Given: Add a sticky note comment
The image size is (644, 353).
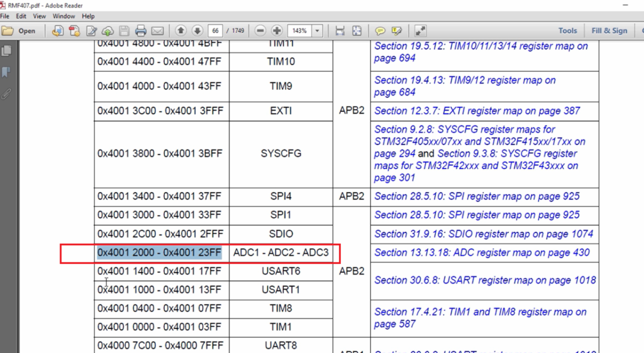Looking at the screenshot, I should pos(380,31).
